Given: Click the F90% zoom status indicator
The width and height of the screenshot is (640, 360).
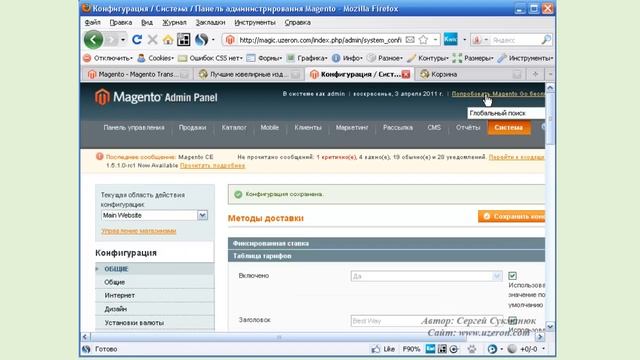Looking at the screenshot, I should (x=411, y=349).
